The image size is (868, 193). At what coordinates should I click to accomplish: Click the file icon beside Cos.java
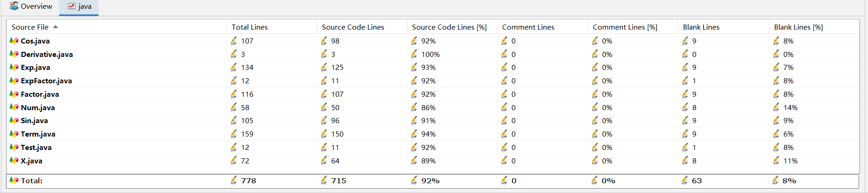point(14,41)
